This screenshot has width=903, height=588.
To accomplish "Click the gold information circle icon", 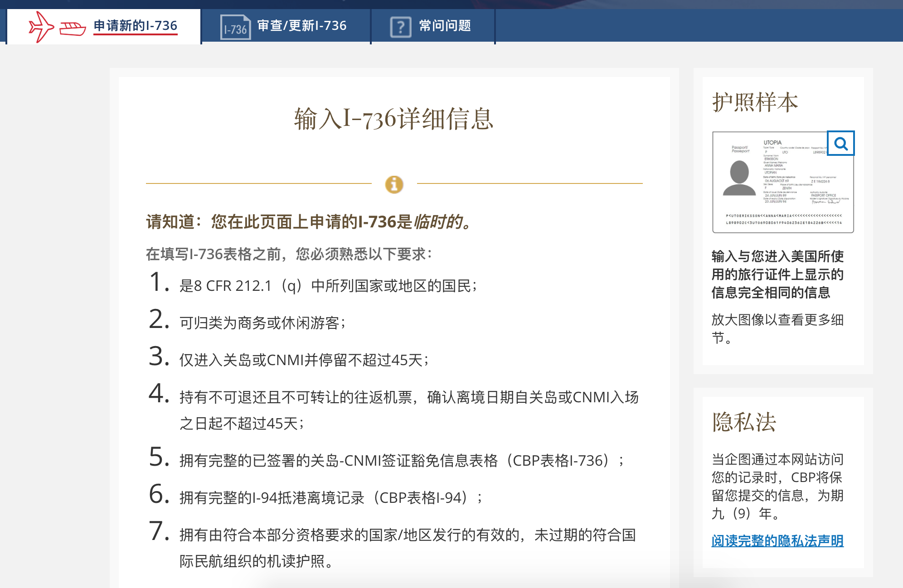I will click(x=394, y=184).
